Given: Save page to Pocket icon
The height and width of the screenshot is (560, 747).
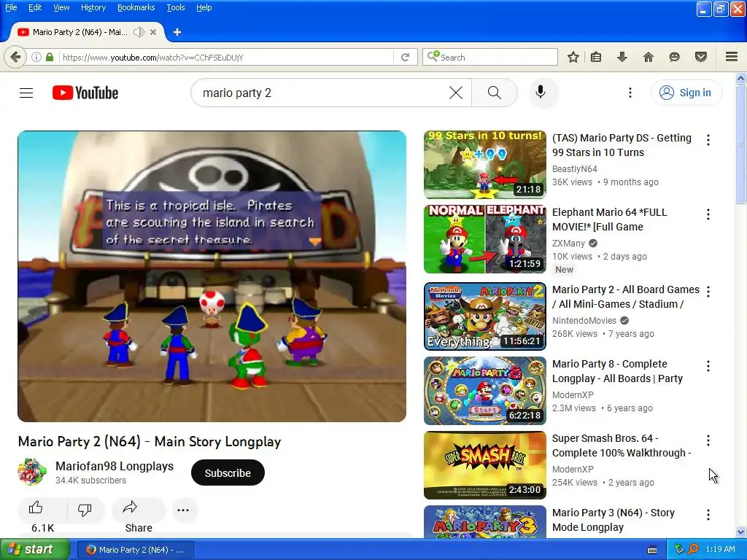Looking at the screenshot, I should tap(700, 57).
